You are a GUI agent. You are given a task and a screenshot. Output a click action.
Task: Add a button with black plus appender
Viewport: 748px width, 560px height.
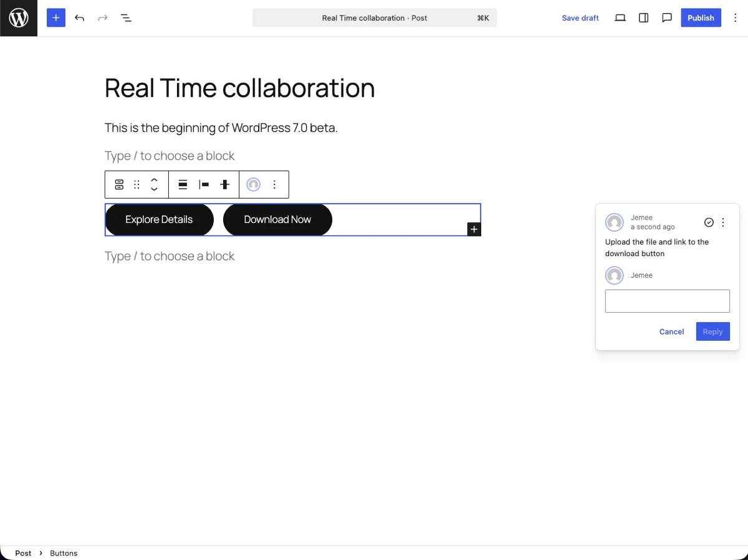point(474,229)
